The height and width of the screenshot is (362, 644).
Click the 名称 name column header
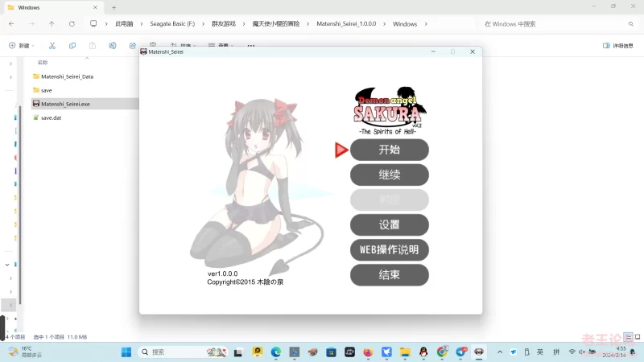pyautogui.click(x=43, y=63)
